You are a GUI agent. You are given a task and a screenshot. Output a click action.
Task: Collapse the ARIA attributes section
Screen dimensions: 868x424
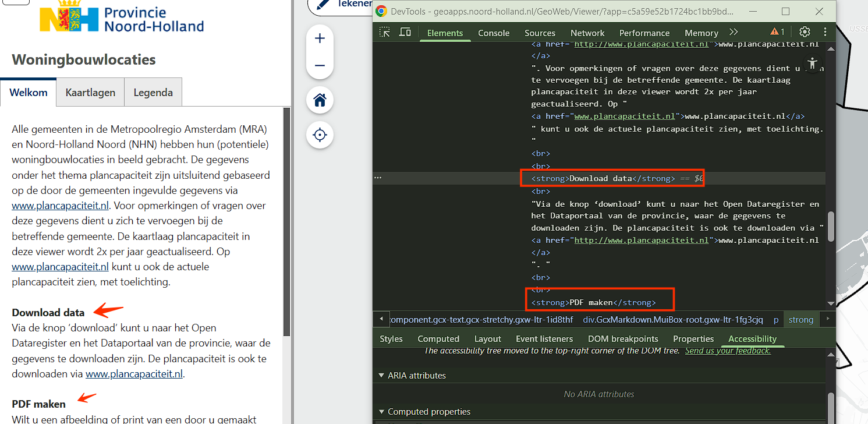click(382, 376)
